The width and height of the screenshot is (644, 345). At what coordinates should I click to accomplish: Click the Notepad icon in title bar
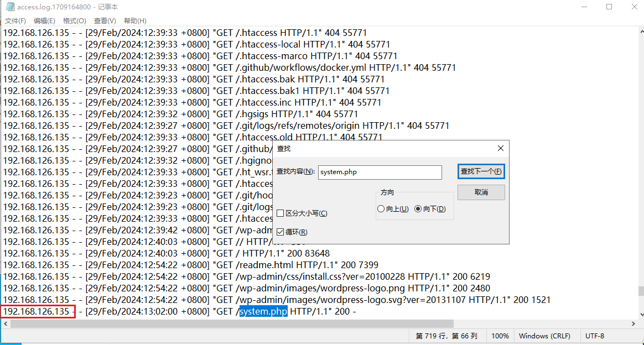tap(9, 7)
